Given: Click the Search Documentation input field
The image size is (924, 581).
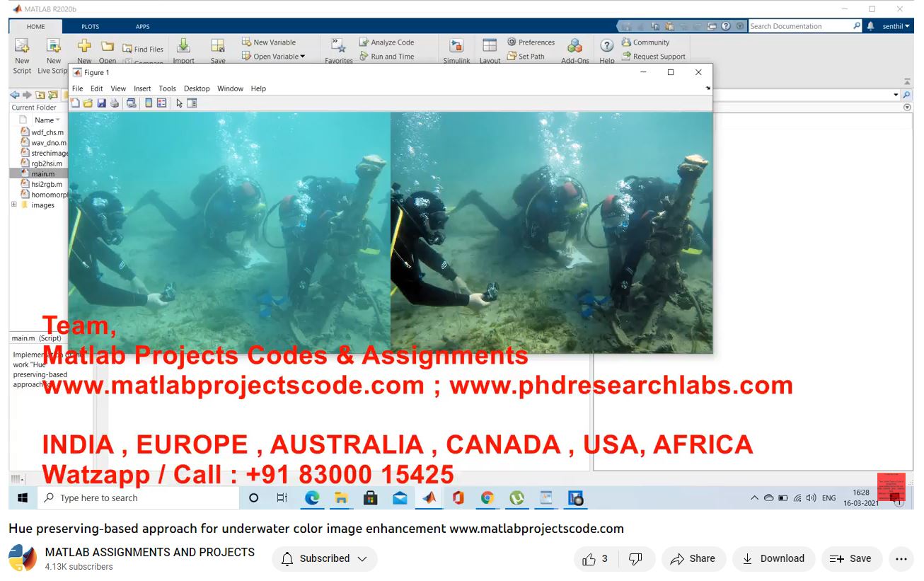Looking at the screenshot, I should click(x=799, y=26).
